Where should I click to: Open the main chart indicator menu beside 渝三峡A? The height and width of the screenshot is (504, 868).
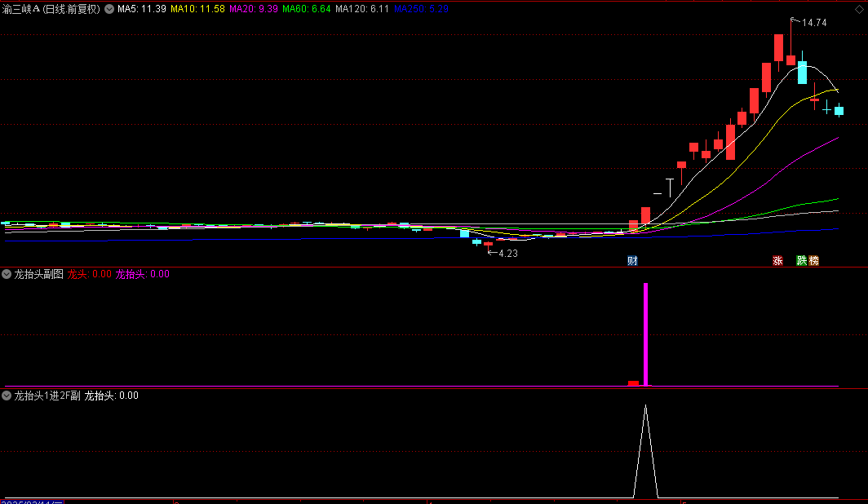(109, 9)
